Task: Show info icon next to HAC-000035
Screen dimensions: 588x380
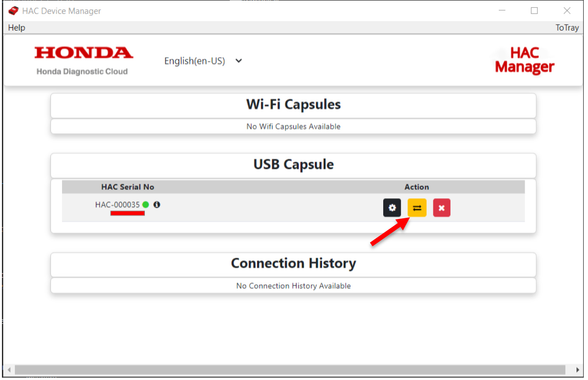Action: [x=157, y=205]
